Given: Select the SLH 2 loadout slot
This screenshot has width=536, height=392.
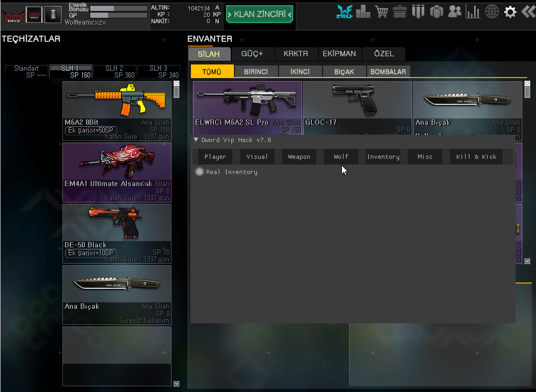Looking at the screenshot, I should click(114, 72).
